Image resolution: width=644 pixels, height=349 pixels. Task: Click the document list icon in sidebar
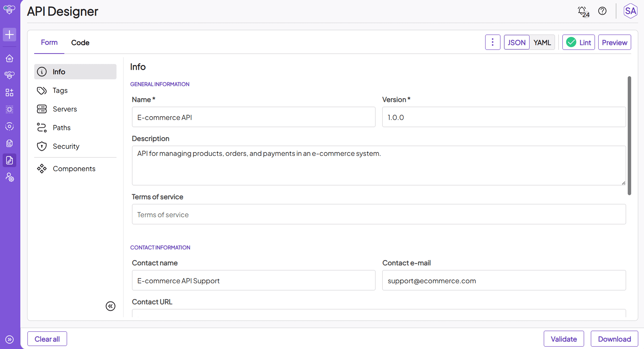(9, 143)
